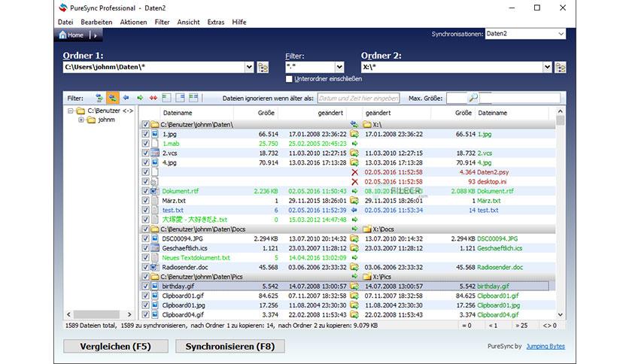Image resolution: width=629 pixels, height=364 pixels.
Task: Open the Jumping Bytes link
Action: coord(545,347)
